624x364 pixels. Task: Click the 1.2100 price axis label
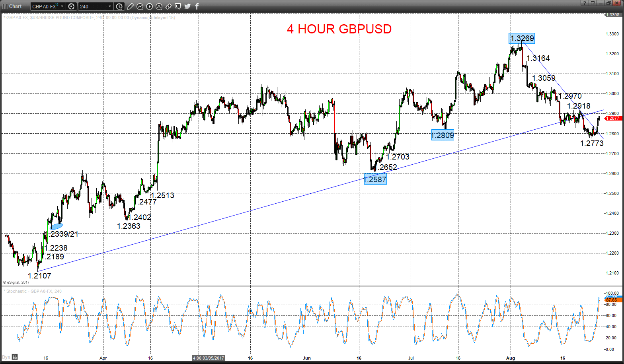click(x=612, y=273)
